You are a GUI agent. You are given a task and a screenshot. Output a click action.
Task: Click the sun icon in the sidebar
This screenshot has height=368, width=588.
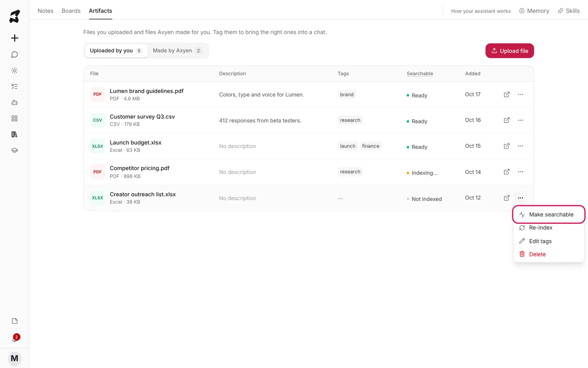14,70
